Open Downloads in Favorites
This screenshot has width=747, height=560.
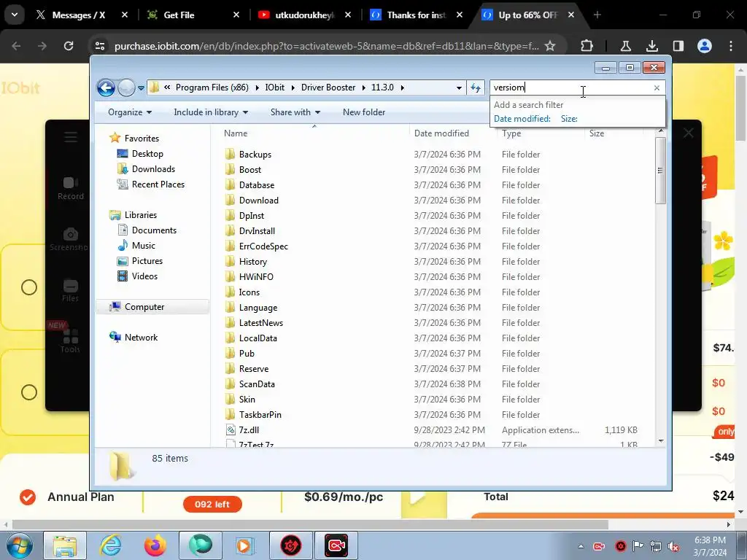tap(153, 169)
